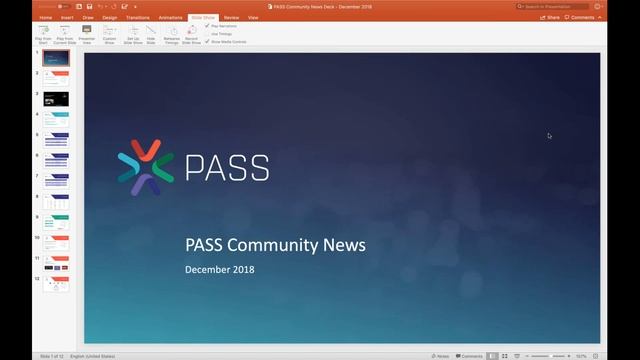Toggle Show Media Controls checkbox
Image resolution: width=640 pixels, height=360 pixels.
click(x=207, y=42)
